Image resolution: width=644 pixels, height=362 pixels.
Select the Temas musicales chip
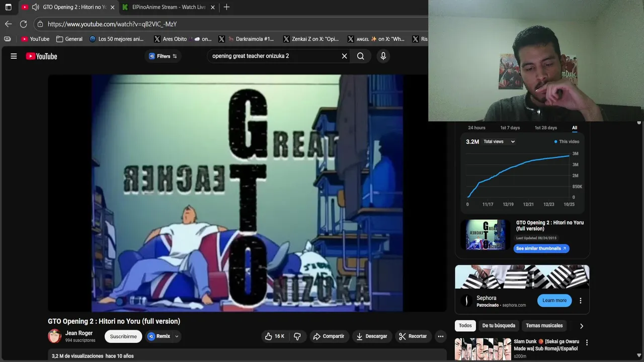pos(544,326)
